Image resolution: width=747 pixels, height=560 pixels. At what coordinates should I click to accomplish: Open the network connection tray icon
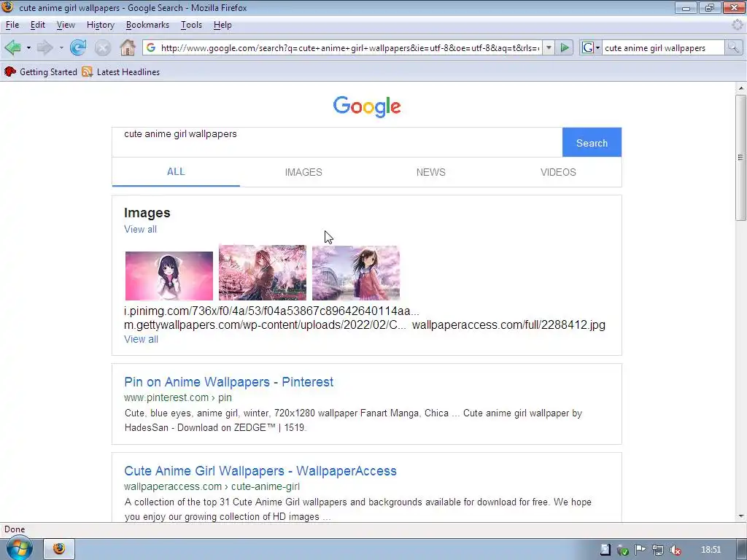click(658, 550)
